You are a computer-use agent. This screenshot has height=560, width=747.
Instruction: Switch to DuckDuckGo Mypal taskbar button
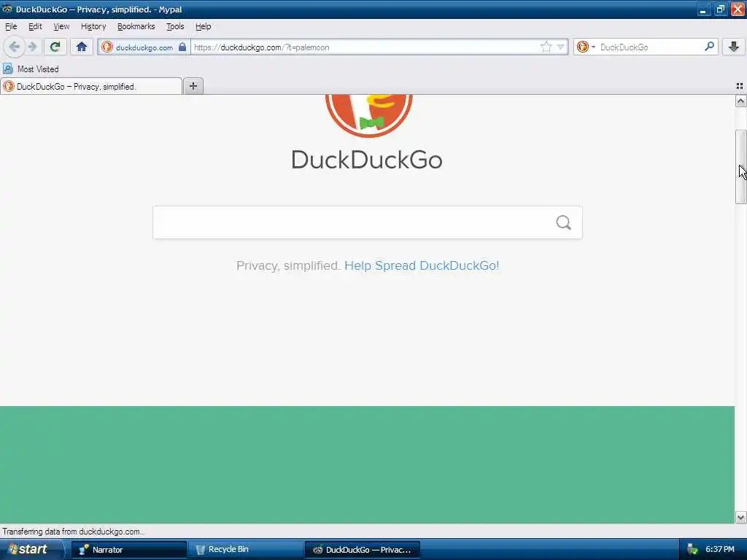click(x=362, y=550)
